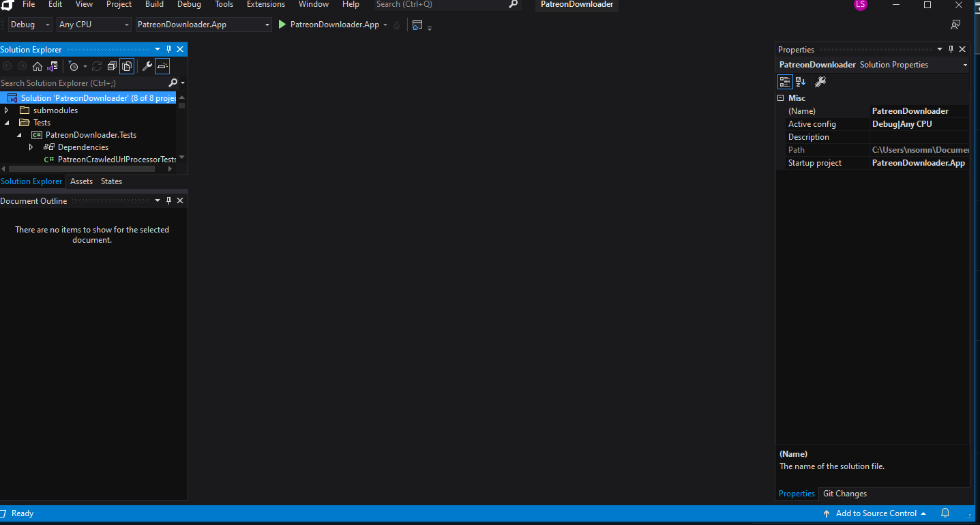Toggle Preview Selected Items in Solution Explorer
This screenshot has height=525, width=980.
(x=162, y=66)
